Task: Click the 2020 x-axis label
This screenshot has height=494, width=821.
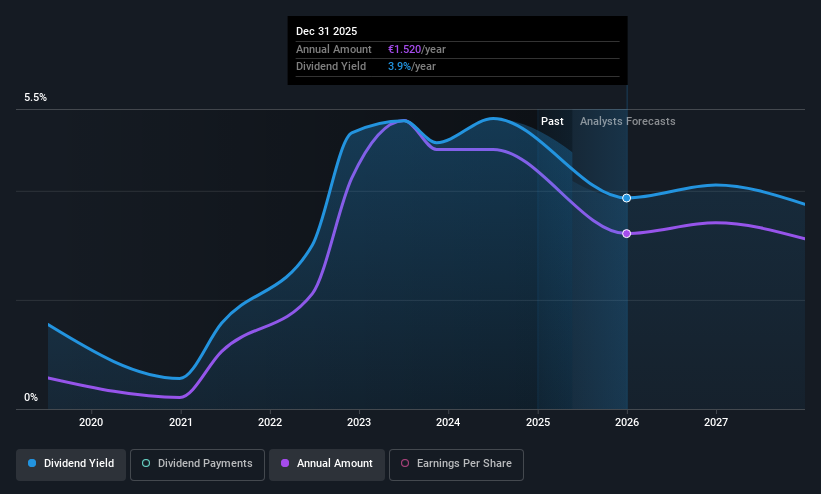Action: (91, 422)
